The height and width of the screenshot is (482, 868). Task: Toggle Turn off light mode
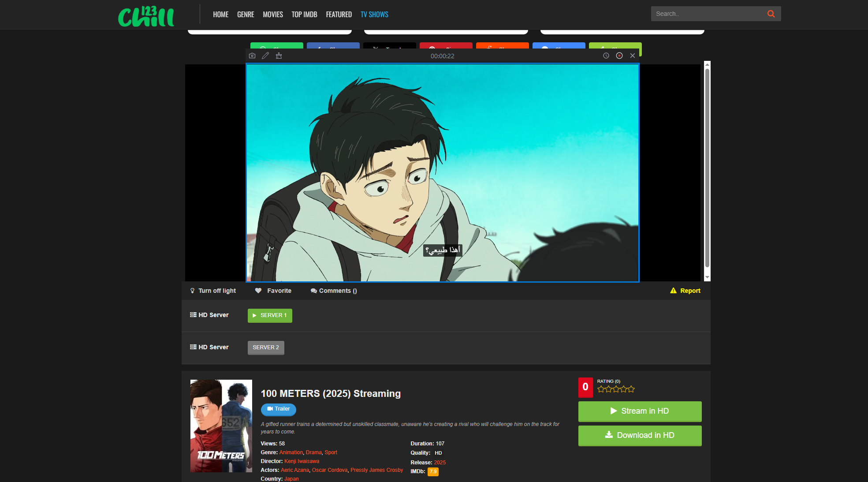point(213,291)
